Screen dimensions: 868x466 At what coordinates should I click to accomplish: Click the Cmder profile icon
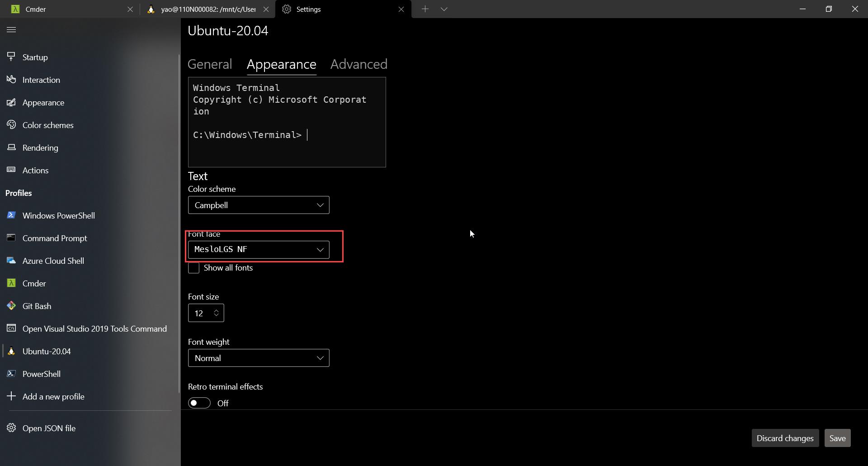tap(11, 283)
